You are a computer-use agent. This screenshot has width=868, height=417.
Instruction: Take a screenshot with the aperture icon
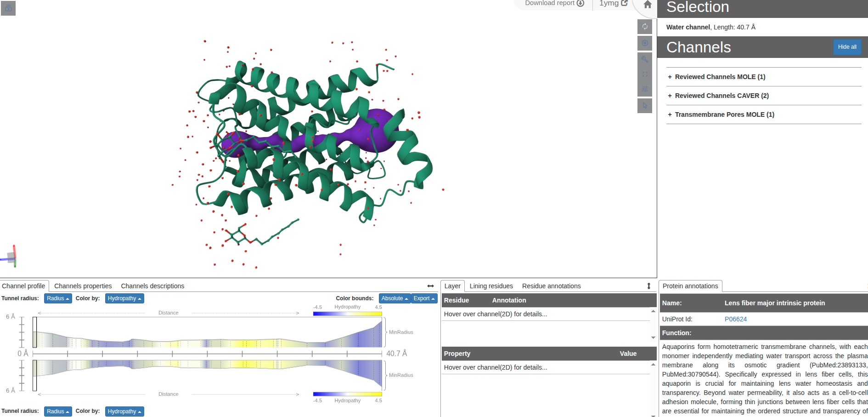[x=645, y=43]
